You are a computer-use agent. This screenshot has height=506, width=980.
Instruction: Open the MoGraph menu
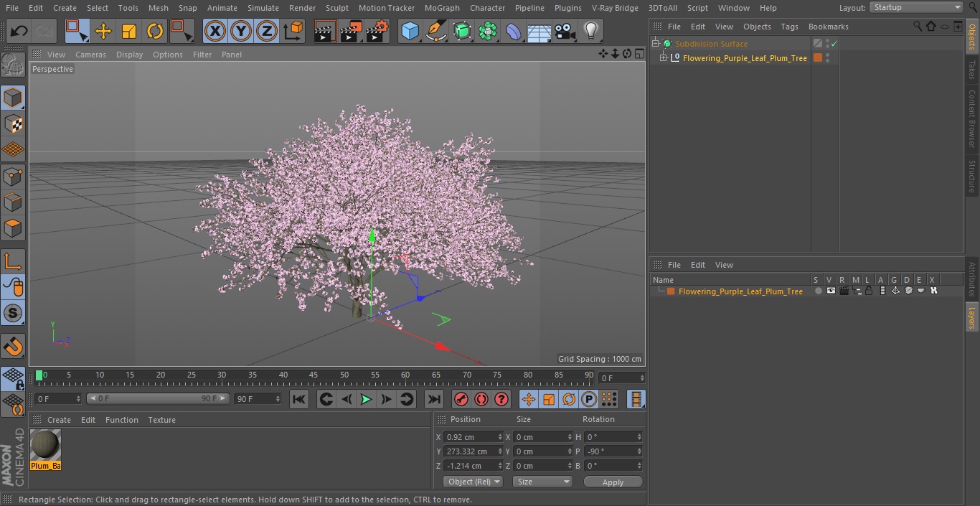(442, 8)
